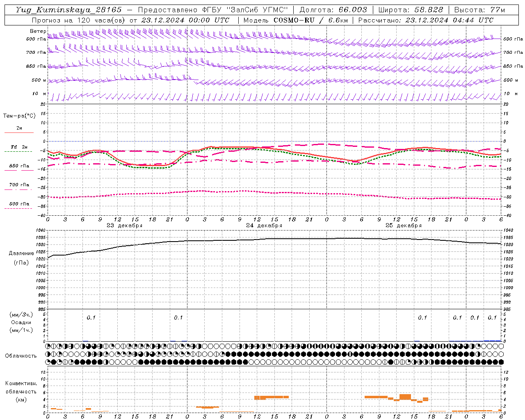Click the (мм/3ч.) precipitation unit label

click(x=21, y=315)
